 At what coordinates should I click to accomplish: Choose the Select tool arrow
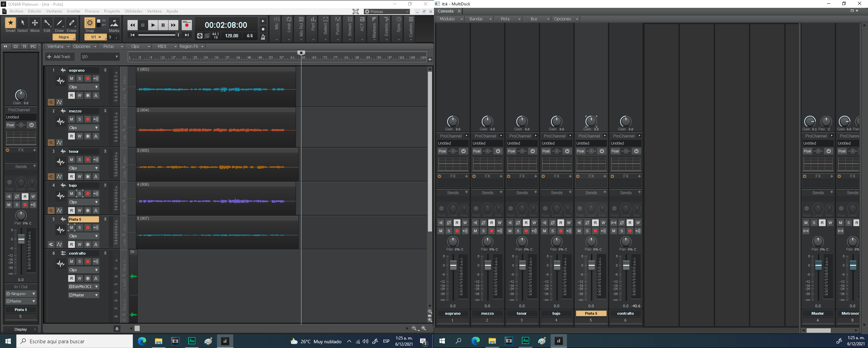point(22,23)
